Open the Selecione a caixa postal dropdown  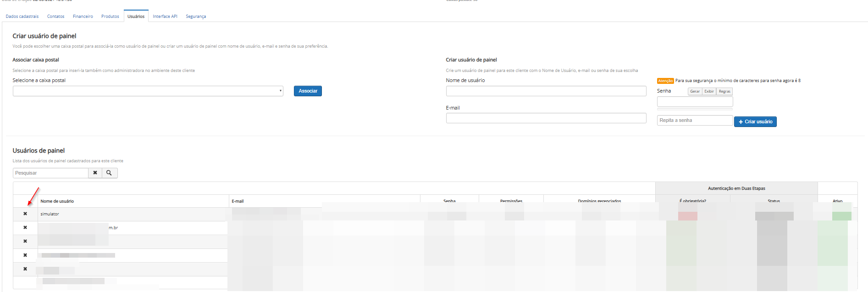[148, 91]
